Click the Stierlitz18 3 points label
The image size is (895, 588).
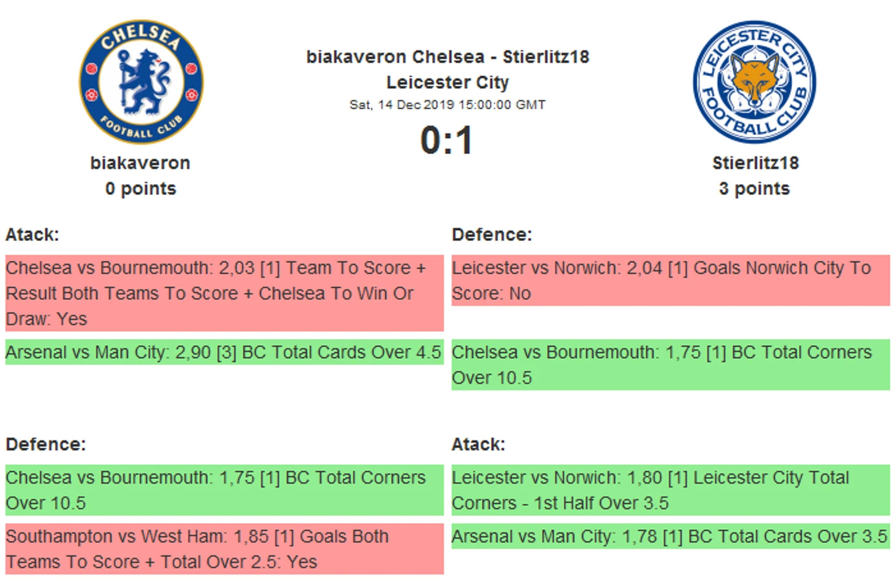754,189
